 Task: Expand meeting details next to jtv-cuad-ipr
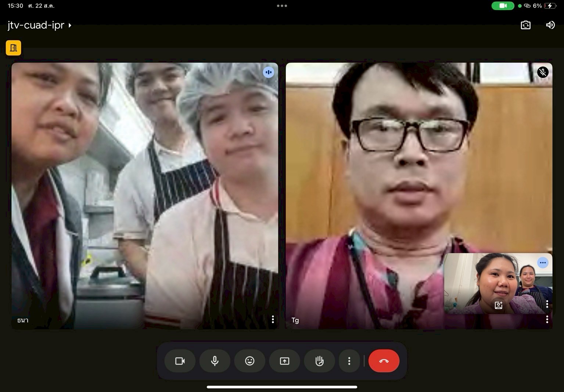[x=70, y=25]
